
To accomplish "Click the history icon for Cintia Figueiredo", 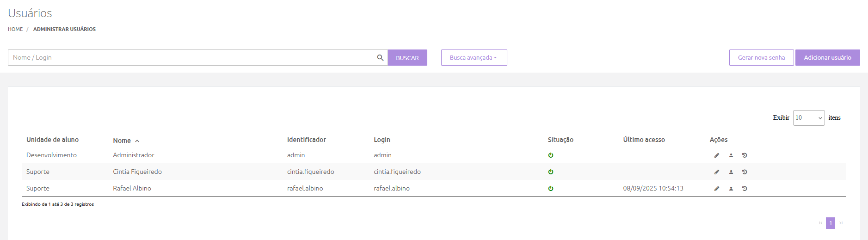I will click(x=745, y=172).
